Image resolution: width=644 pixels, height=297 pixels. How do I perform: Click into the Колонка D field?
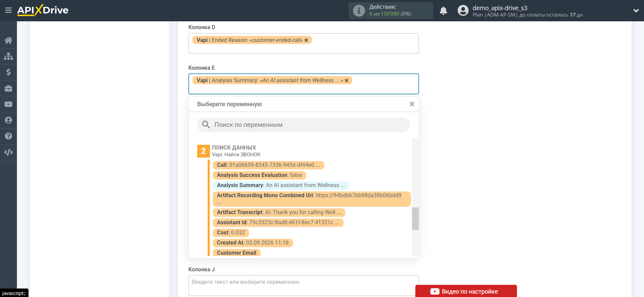(304, 43)
